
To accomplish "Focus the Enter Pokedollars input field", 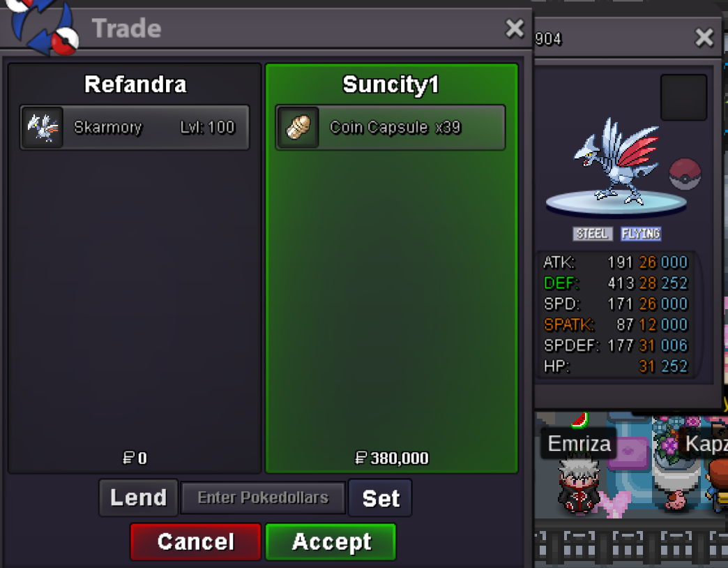I will [263, 498].
